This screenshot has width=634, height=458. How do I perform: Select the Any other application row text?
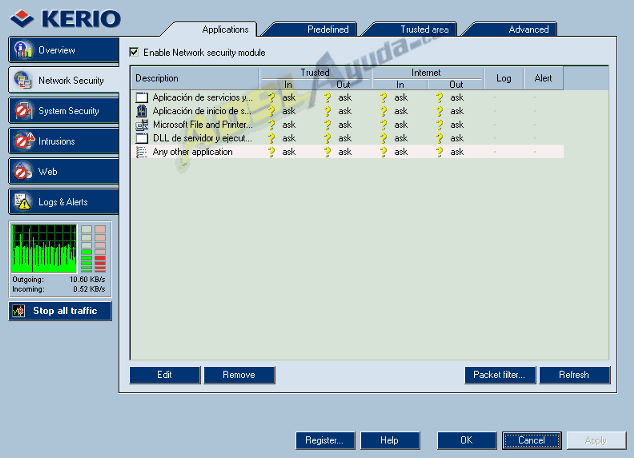pos(192,152)
